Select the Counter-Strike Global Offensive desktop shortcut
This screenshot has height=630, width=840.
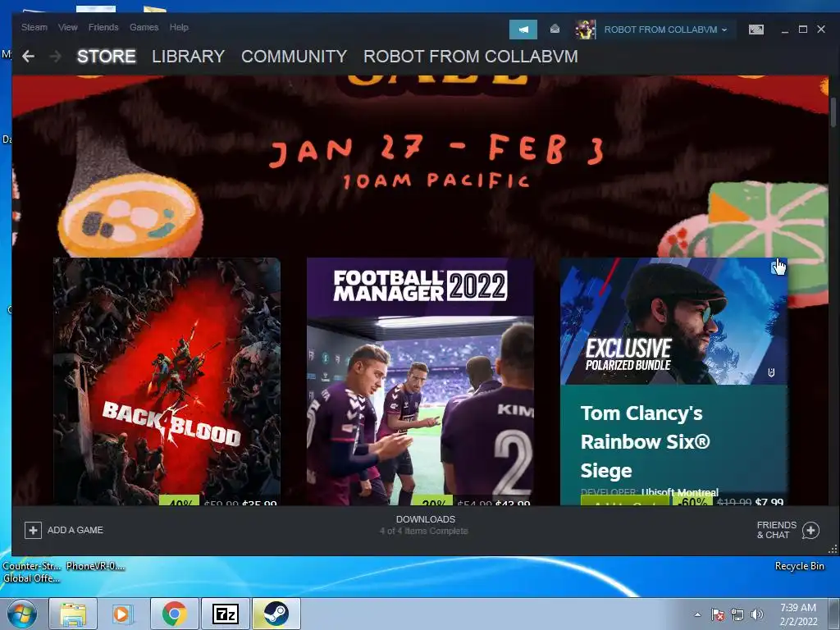pos(32,572)
